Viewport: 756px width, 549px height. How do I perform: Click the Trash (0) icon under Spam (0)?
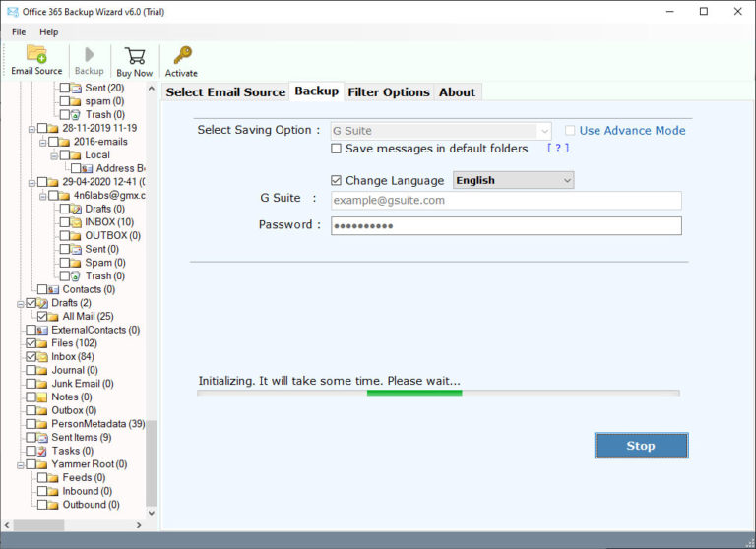tap(76, 276)
